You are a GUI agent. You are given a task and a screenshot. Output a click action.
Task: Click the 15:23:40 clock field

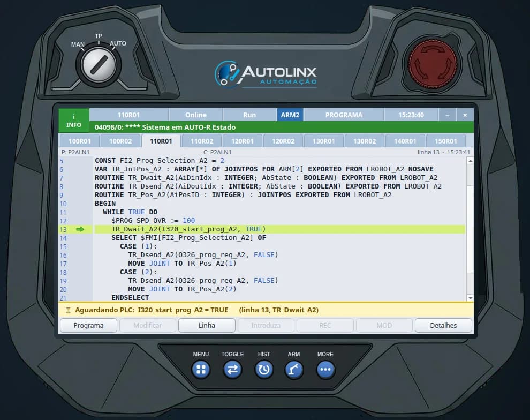pyautogui.click(x=411, y=115)
